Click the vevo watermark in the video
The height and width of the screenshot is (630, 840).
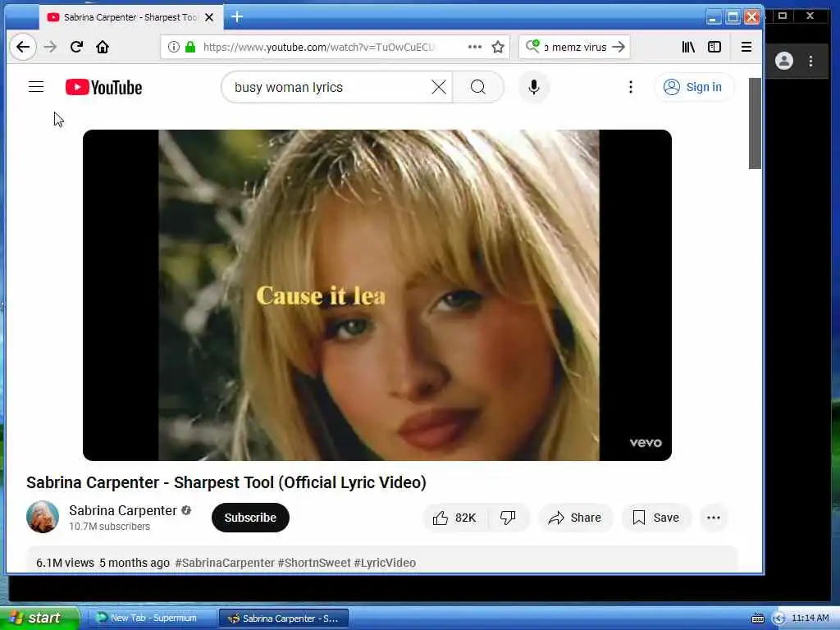[646, 442]
